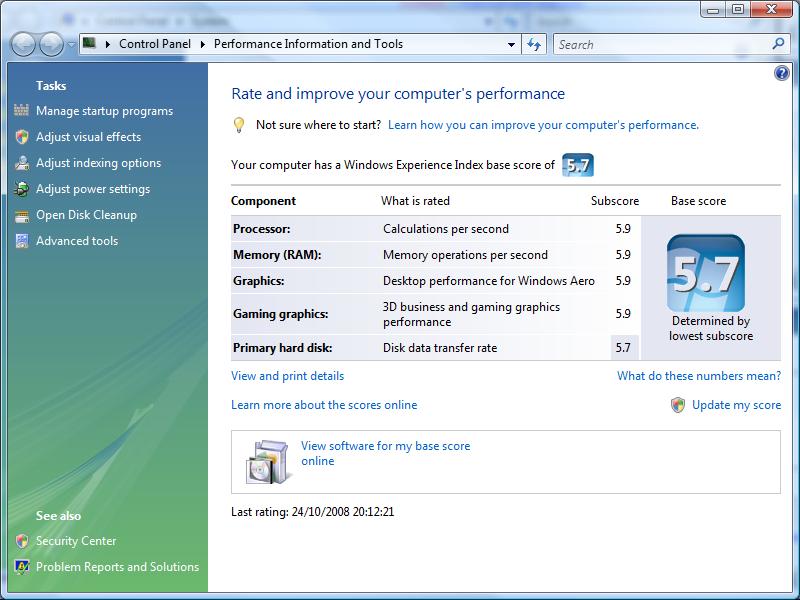Click shield icon next to Update my score
The width and height of the screenshot is (800, 600).
click(x=678, y=405)
